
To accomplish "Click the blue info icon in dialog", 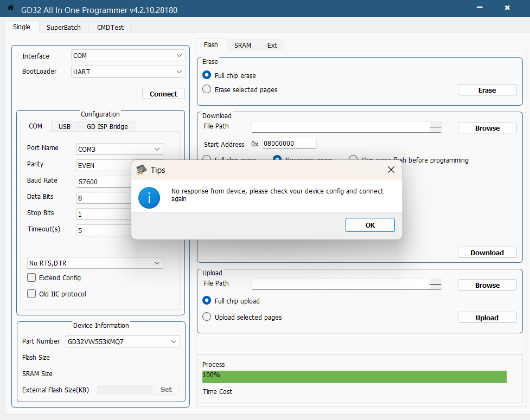I will [149, 198].
